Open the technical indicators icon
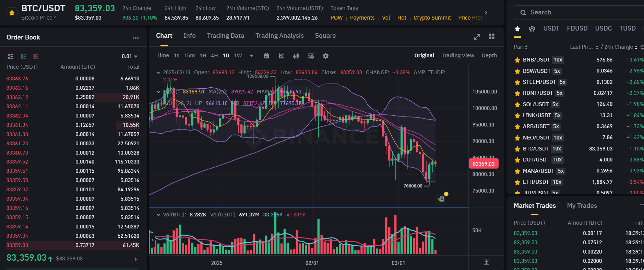The image size is (644, 270). pos(282,56)
